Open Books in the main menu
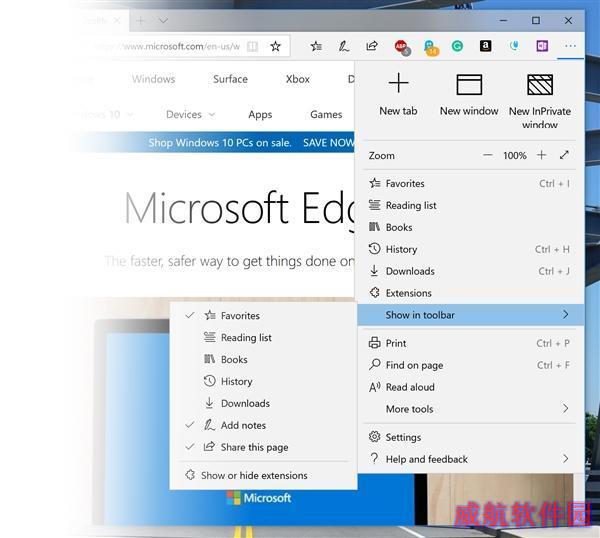Viewport: 600px width, 538px height. 470,227
